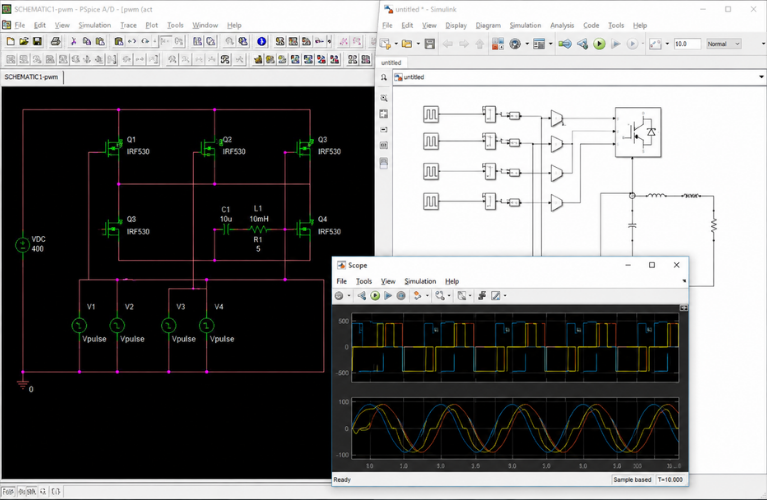Go up to parent arrow in Simulink

[x=480, y=44]
